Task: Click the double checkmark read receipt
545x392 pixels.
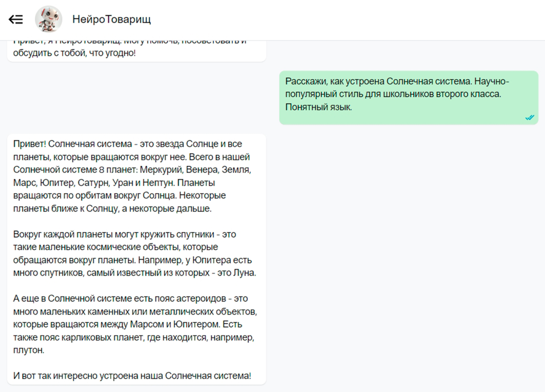Action: tap(530, 117)
